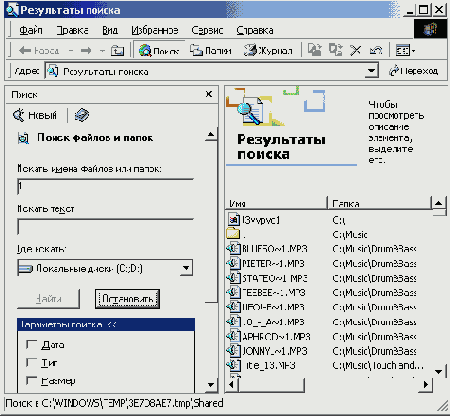
Task: Open the Папки folders pane button
Action: 211,51
